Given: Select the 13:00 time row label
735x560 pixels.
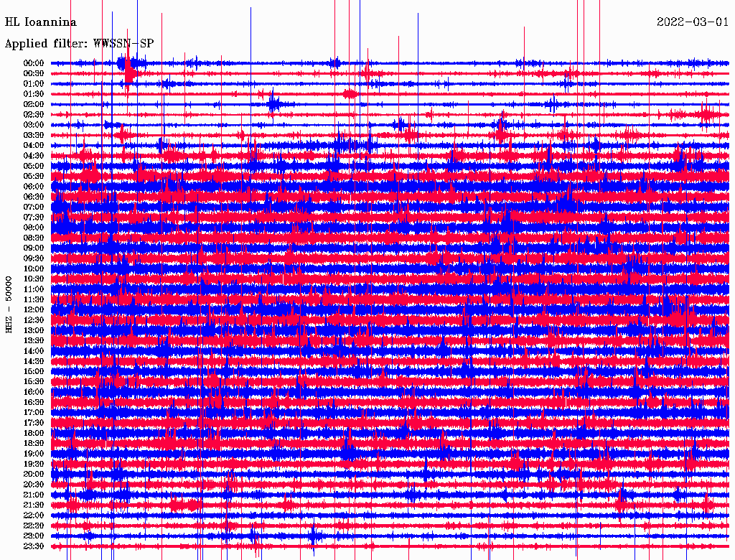Looking at the screenshot, I should click(x=34, y=330).
